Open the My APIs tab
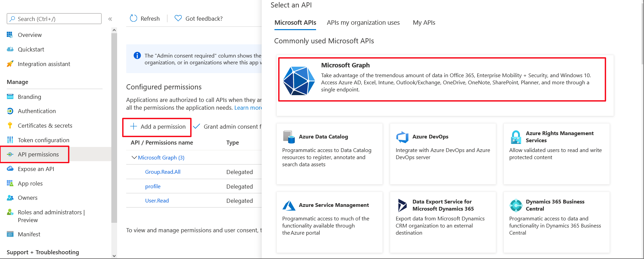644x259 pixels. 424,23
